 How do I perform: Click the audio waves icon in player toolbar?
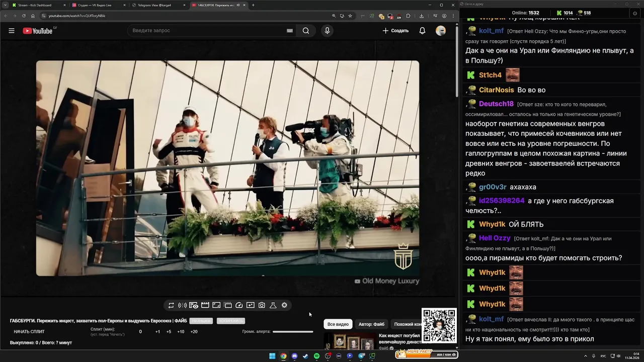point(182,305)
